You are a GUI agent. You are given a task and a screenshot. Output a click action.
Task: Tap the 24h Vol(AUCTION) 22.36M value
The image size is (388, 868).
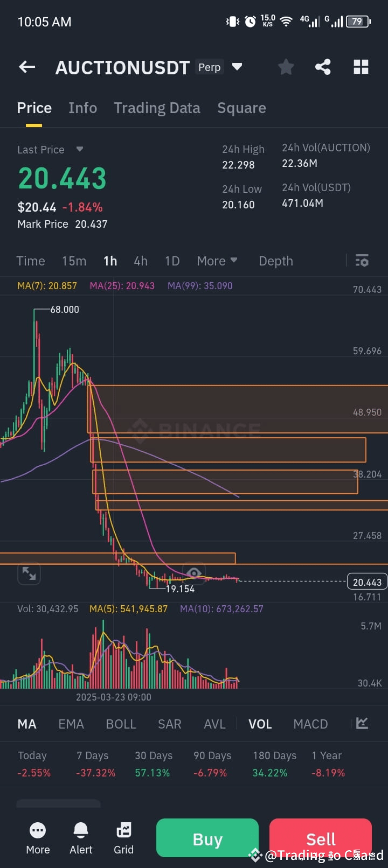(x=299, y=163)
